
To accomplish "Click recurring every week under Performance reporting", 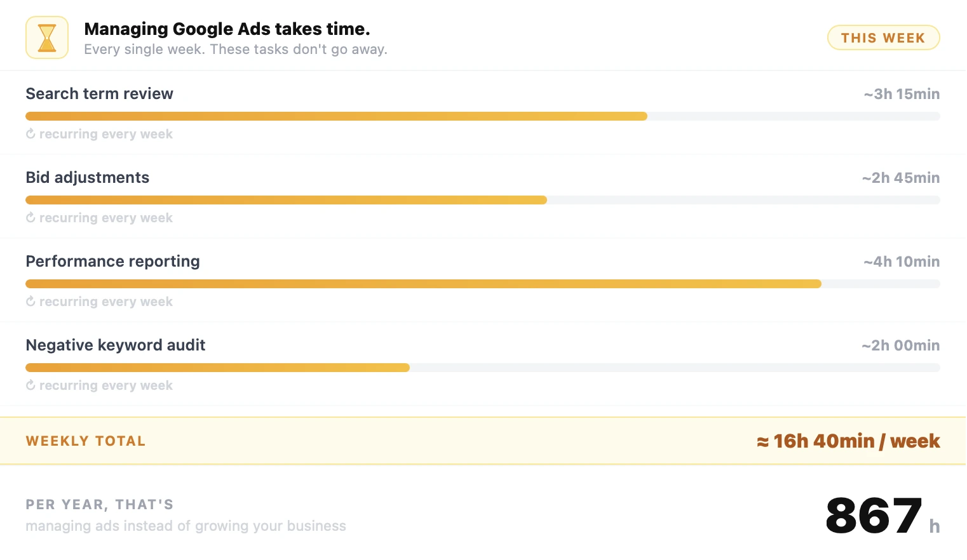I will 105,302.
